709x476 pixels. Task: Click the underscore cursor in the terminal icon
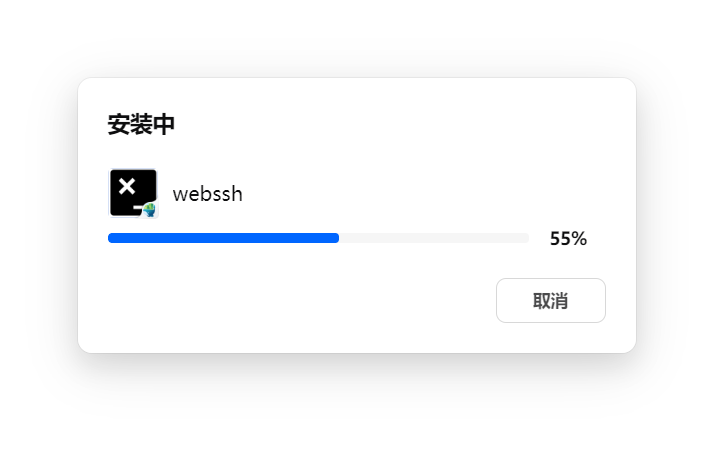139,205
